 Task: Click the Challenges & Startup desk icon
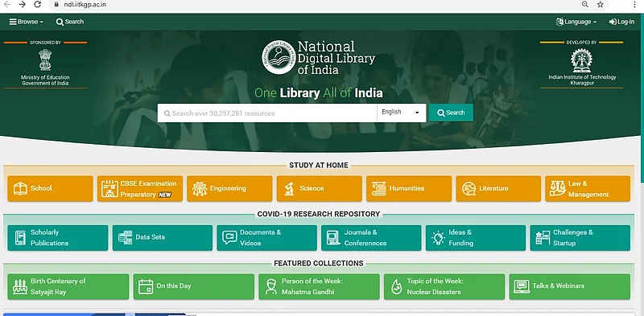[543, 238]
